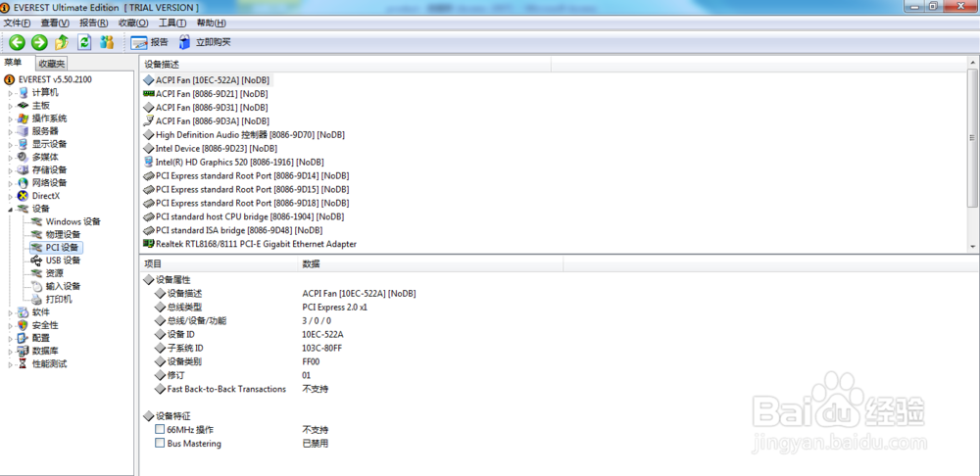980x476 pixels.
Task: Click the 配置 tree icon
Action: click(x=23, y=338)
